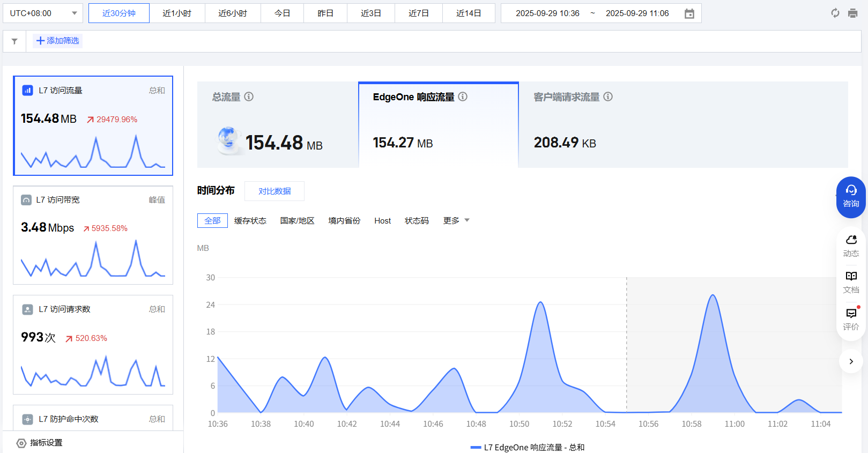This screenshot has height=453, width=868.
Task: Click the print page icon
Action: 852,13
